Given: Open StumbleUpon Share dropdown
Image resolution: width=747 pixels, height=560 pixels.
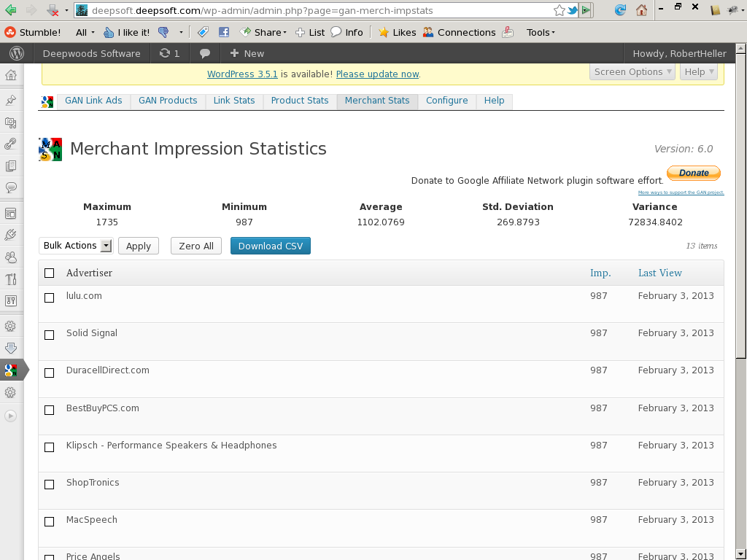Looking at the screenshot, I should (263, 32).
